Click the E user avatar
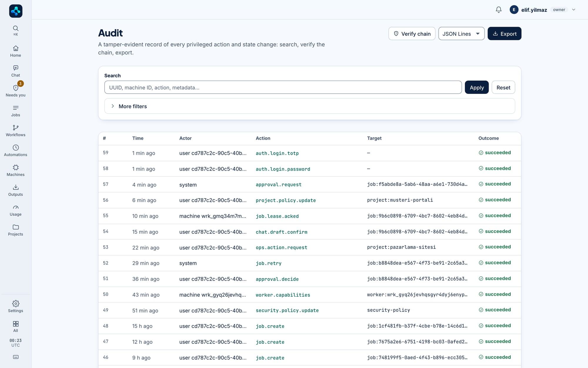This screenshot has height=368, width=588. tap(514, 10)
